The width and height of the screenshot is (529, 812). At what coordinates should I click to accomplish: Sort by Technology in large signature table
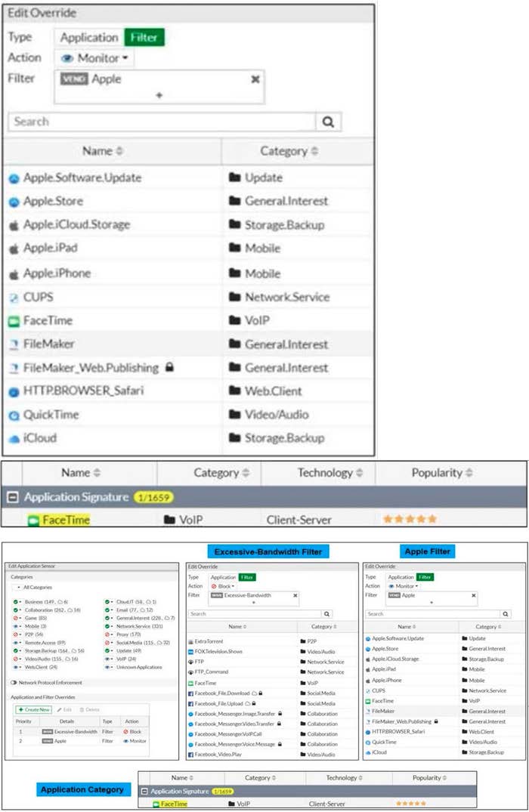point(330,473)
